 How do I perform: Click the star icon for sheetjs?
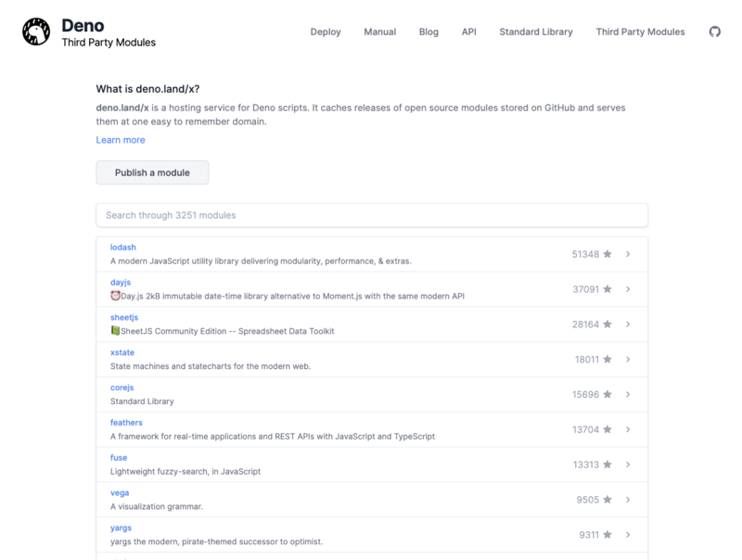608,324
